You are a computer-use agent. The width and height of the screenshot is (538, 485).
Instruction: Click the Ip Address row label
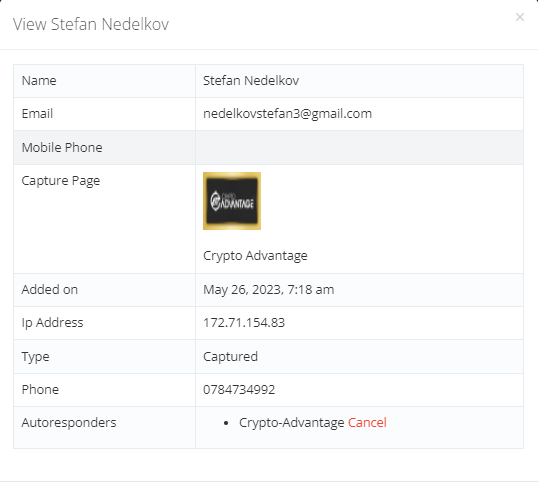pos(52,323)
